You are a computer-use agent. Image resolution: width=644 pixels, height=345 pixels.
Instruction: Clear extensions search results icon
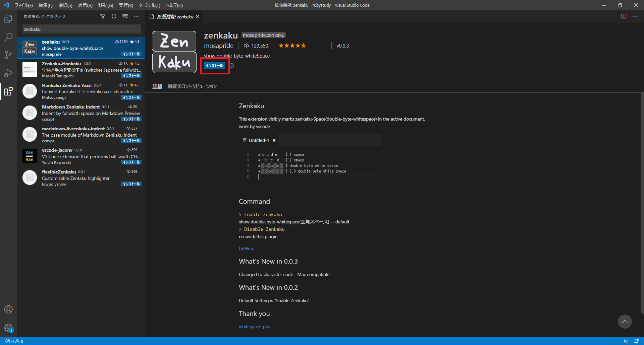[125, 16]
